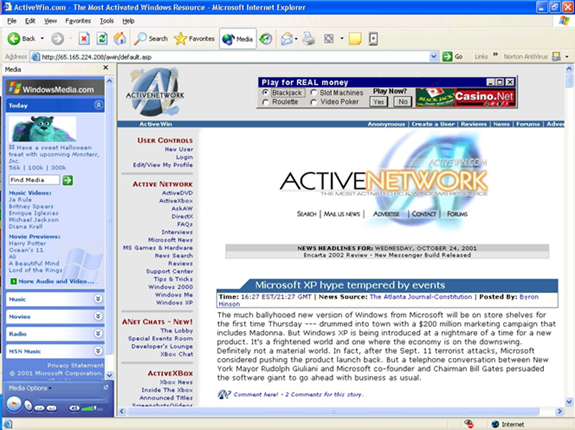575x430 pixels.
Task: Open the History toolbar icon
Action: [266, 38]
